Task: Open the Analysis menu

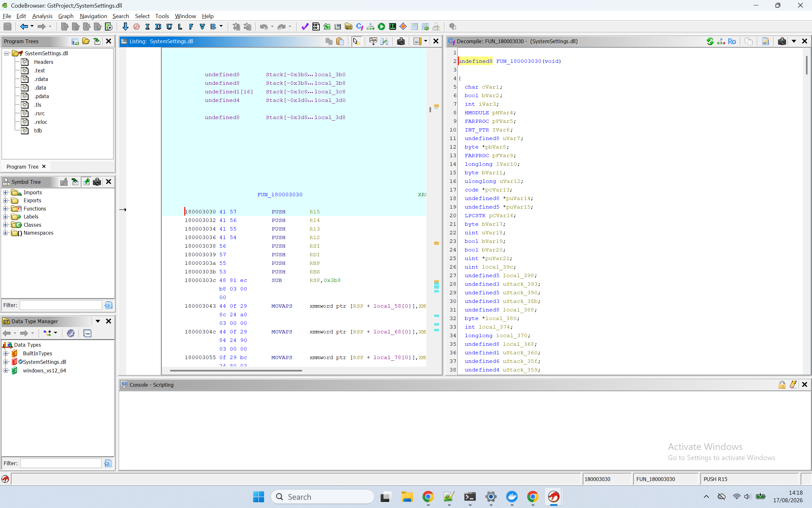Action: pyautogui.click(x=42, y=16)
